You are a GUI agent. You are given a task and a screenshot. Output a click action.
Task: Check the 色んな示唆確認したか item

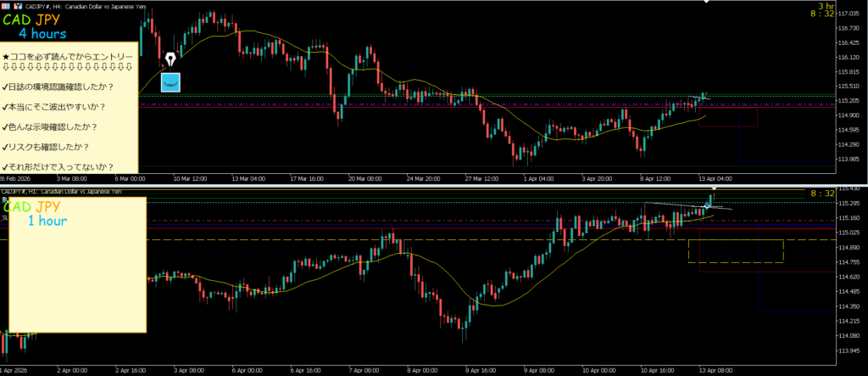click(49, 127)
